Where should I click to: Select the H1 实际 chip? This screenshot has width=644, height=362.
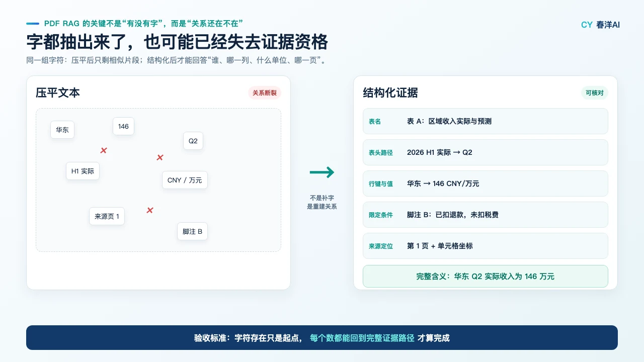83,171
